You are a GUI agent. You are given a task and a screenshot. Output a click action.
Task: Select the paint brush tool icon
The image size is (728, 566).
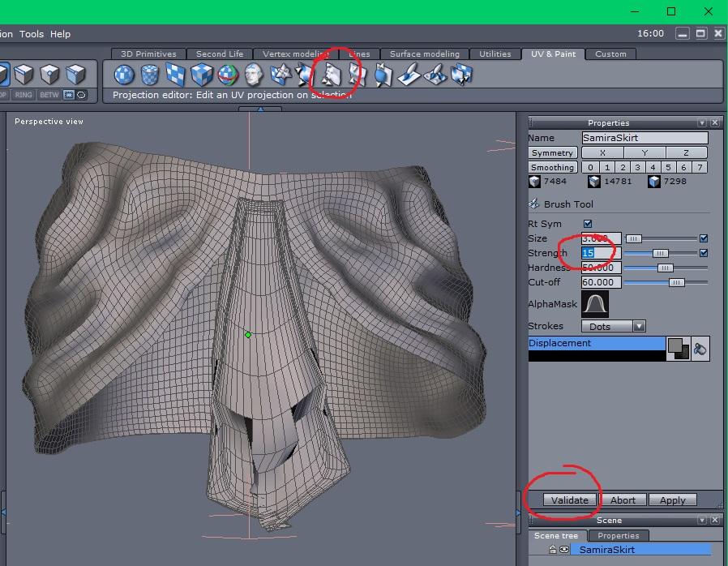(x=409, y=75)
